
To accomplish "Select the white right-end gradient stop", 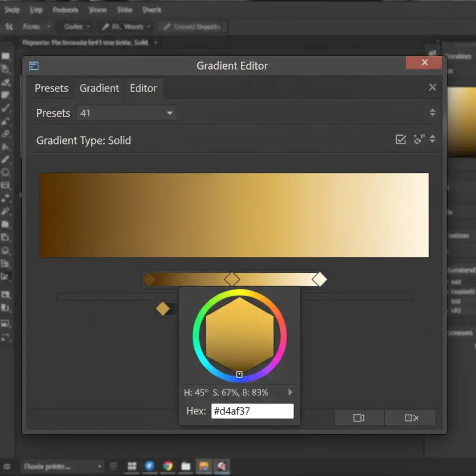I will (319, 279).
